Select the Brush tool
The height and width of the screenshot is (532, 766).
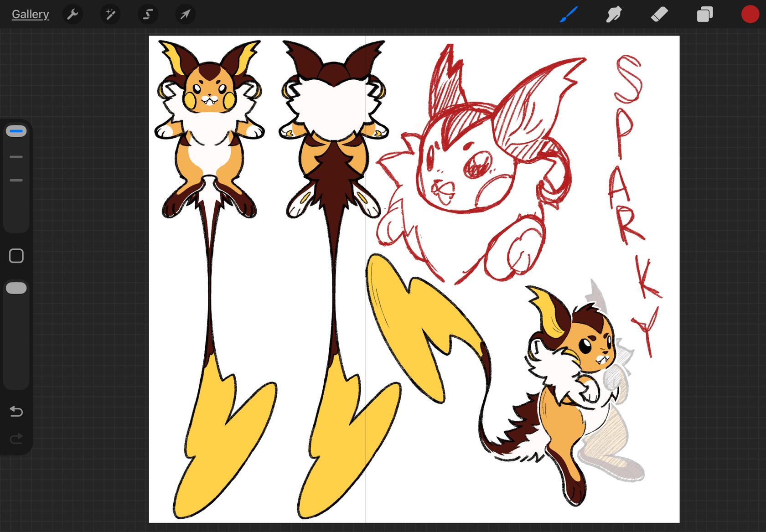click(x=569, y=15)
